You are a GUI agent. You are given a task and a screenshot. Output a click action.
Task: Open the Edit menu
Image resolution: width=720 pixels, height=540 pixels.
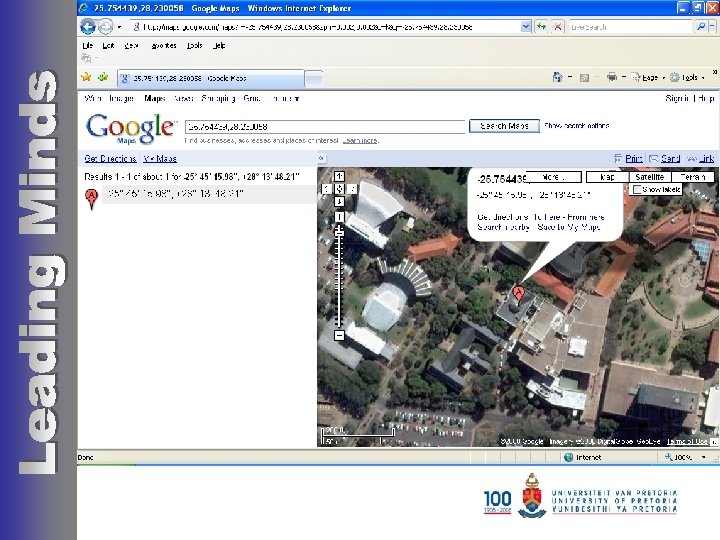pyautogui.click(x=108, y=45)
